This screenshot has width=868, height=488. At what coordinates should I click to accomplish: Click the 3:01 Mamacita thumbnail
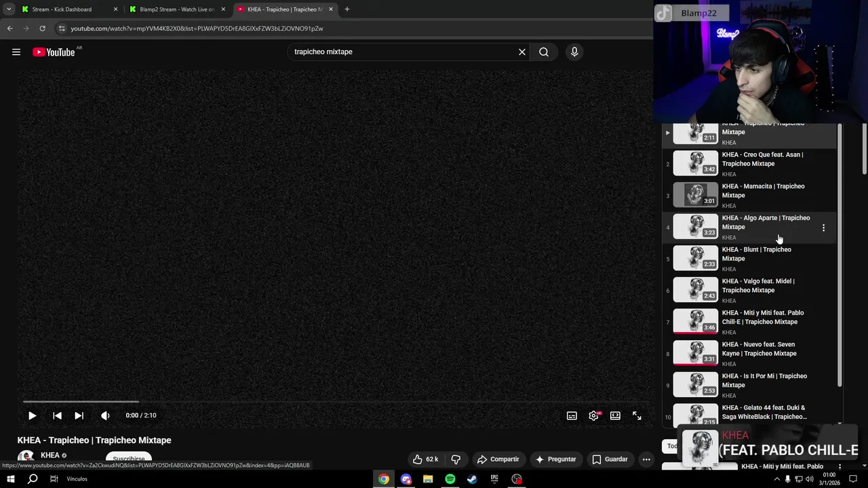click(x=695, y=195)
